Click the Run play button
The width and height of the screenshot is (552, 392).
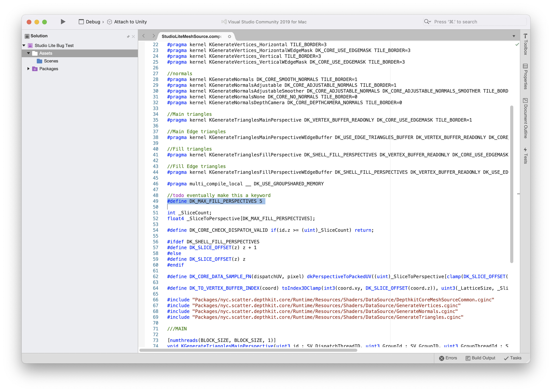click(63, 22)
